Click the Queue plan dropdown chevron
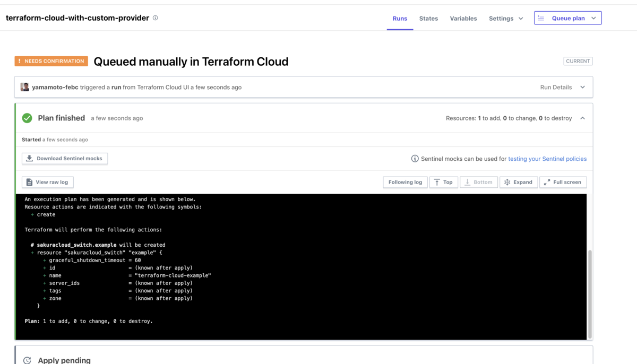 pyautogui.click(x=593, y=18)
